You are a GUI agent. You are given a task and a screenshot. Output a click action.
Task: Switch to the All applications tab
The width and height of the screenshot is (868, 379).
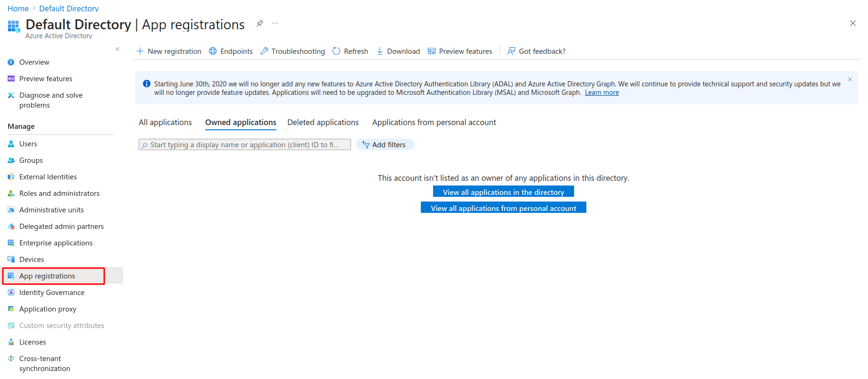click(x=165, y=123)
